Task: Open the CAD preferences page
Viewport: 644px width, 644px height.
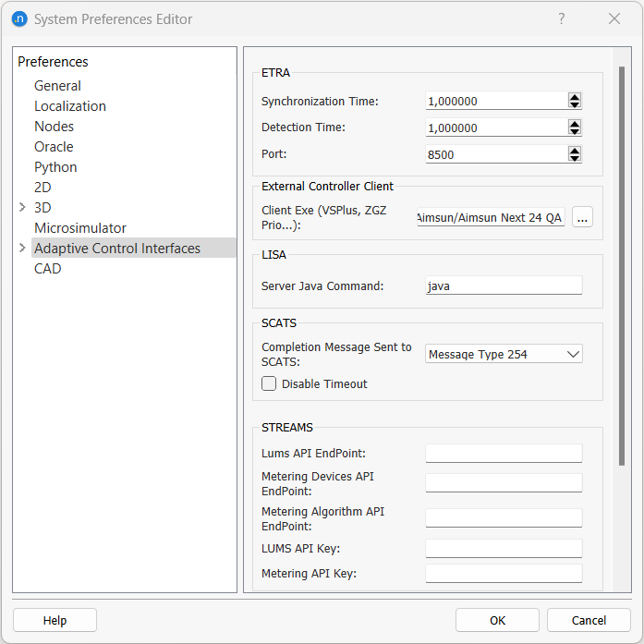Action: click(48, 269)
